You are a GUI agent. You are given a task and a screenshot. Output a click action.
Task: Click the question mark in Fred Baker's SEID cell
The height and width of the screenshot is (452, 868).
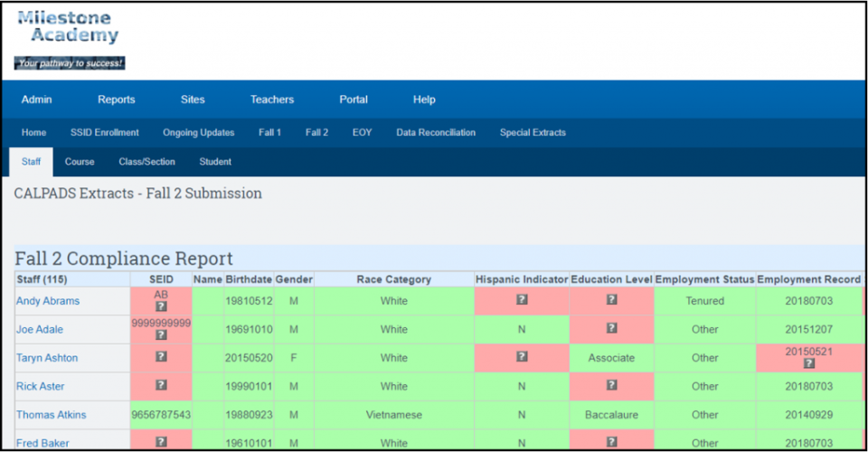click(161, 441)
